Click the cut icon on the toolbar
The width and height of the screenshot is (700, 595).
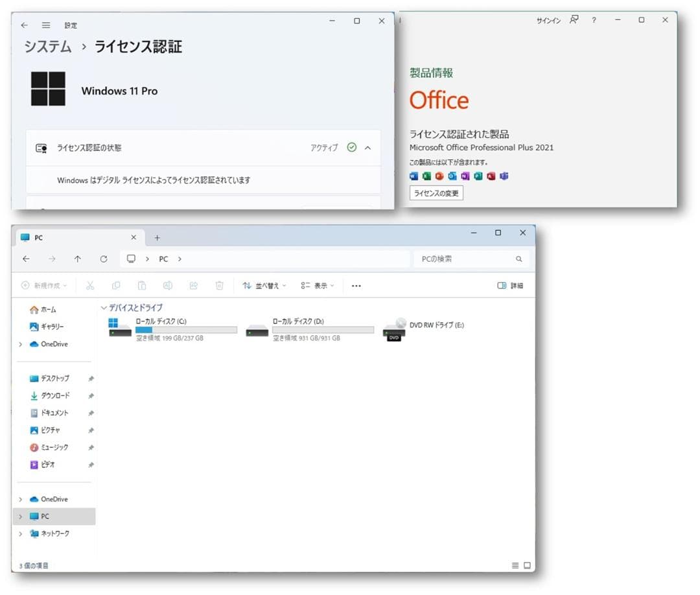90,285
